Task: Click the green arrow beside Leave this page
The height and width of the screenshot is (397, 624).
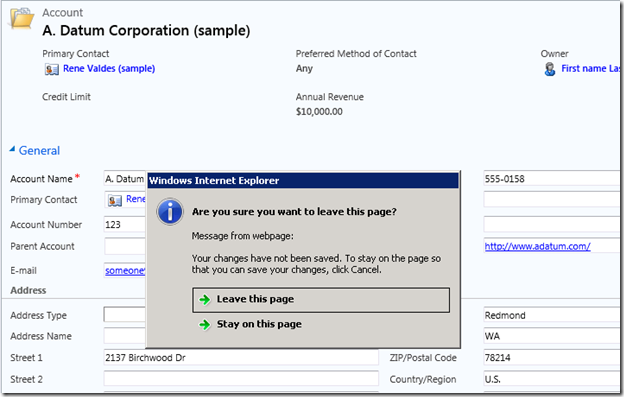Action: (205, 300)
